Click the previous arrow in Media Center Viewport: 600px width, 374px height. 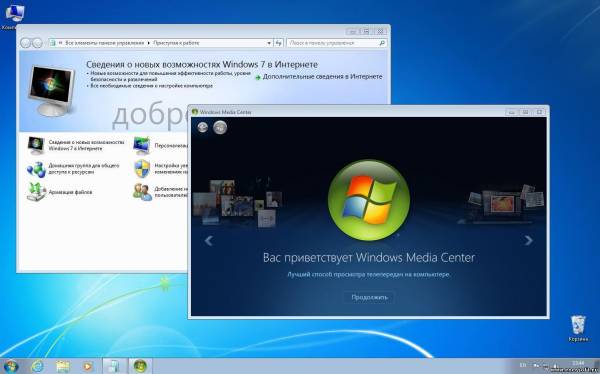coord(209,240)
